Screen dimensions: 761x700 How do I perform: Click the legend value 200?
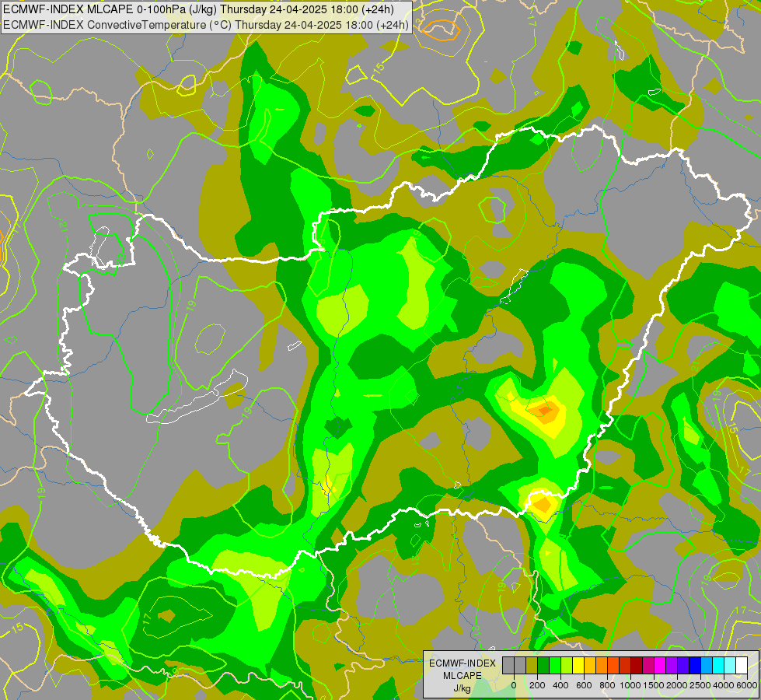[537, 685]
